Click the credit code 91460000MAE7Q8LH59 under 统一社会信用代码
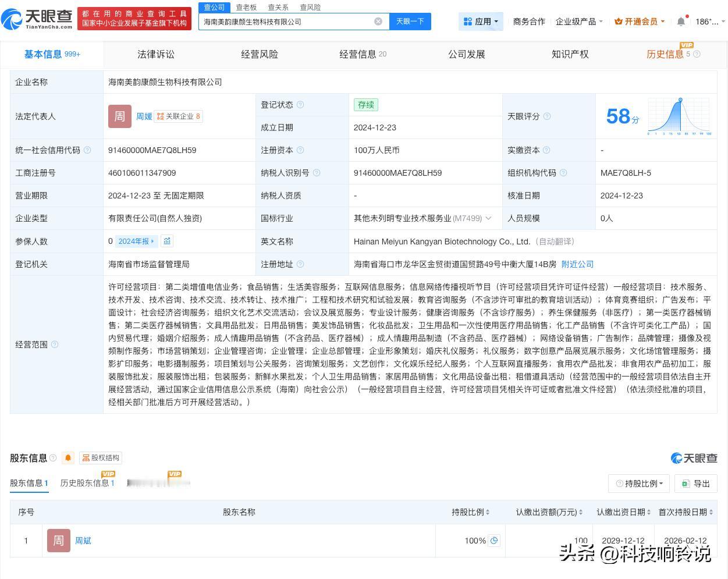This screenshot has width=728, height=579. point(152,150)
